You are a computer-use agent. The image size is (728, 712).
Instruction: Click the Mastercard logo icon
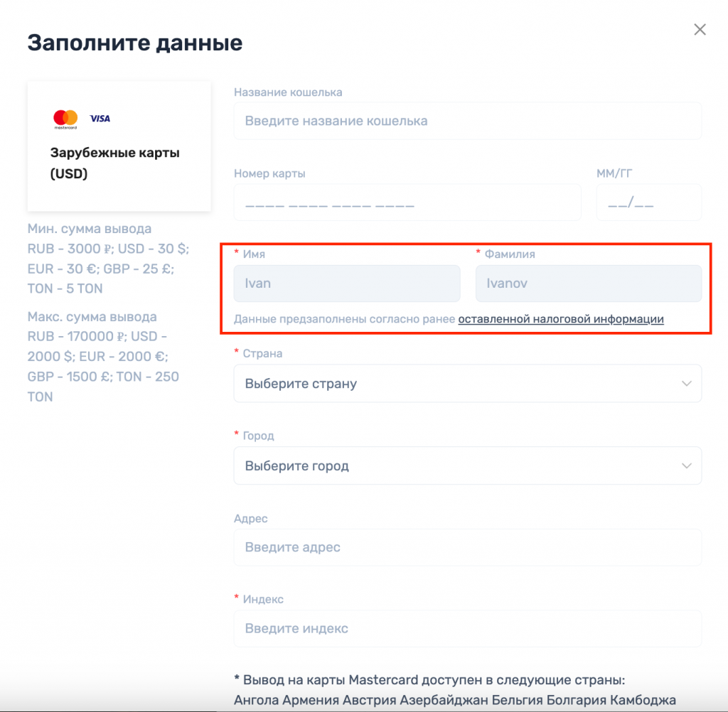65,119
